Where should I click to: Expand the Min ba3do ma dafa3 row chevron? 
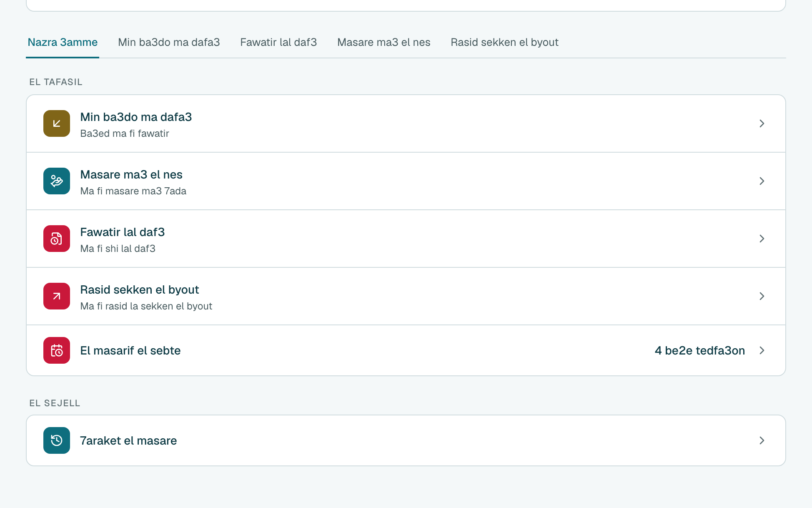pos(762,123)
